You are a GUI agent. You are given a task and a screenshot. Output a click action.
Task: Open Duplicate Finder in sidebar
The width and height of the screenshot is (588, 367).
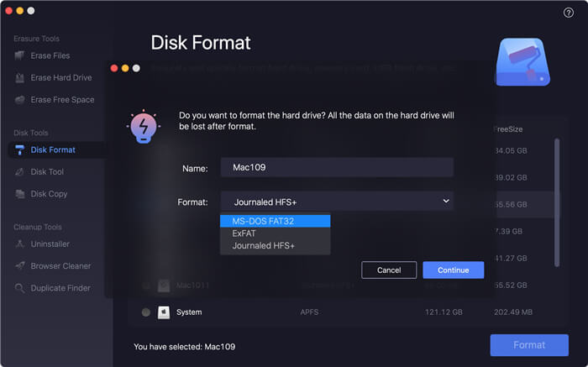click(60, 288)
